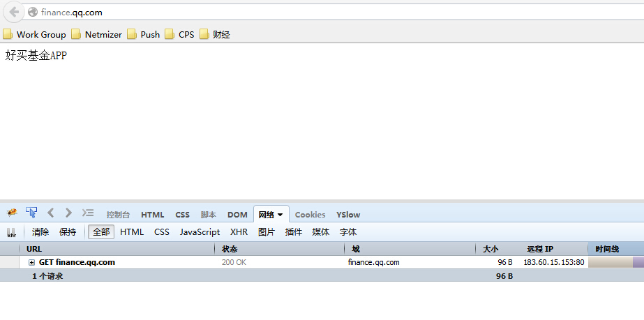Click Firebug's left history arrow

pyautogui.click(x=51, y=213)
